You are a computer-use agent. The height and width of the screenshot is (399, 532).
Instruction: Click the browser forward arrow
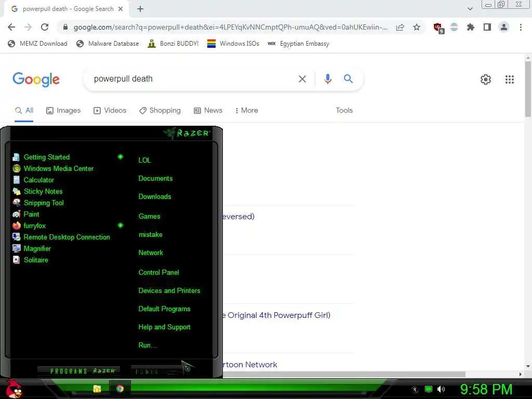click(28, 27)
